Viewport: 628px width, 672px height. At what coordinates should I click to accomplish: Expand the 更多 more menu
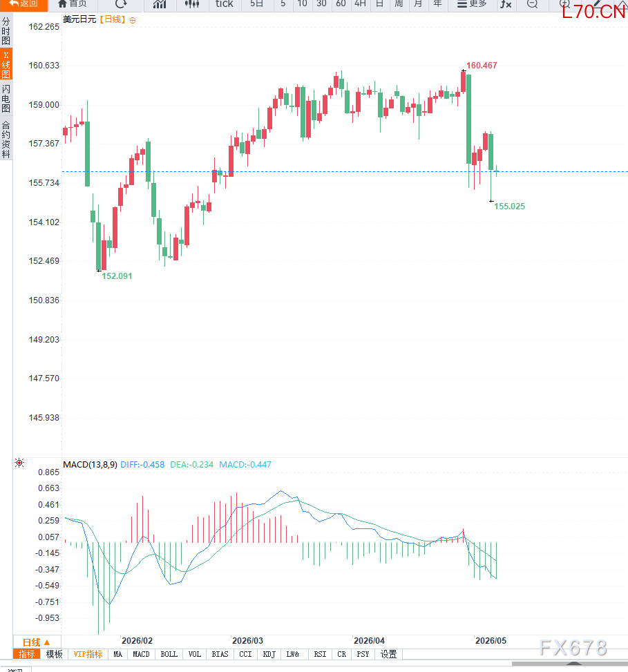point(472,4)
